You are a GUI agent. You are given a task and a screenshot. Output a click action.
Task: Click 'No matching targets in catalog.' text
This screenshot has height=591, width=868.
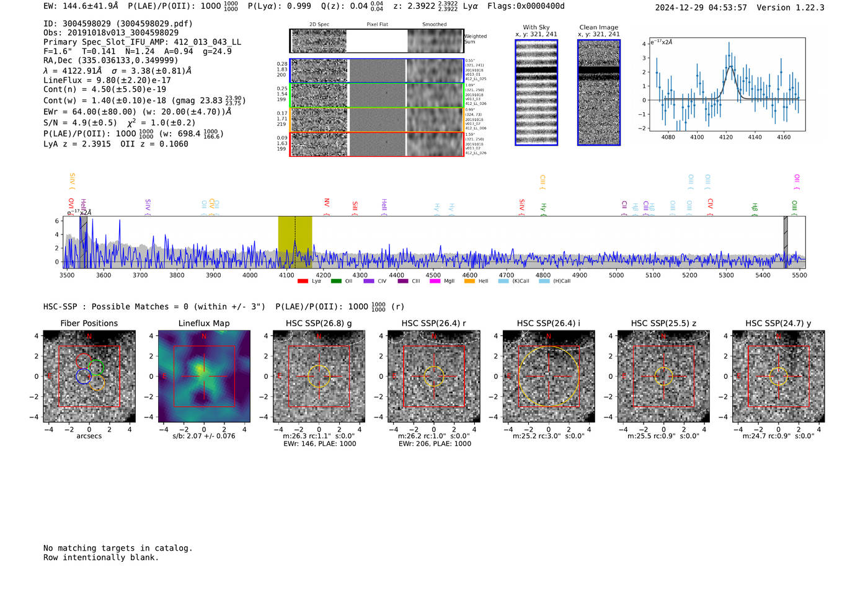[118, 548]
